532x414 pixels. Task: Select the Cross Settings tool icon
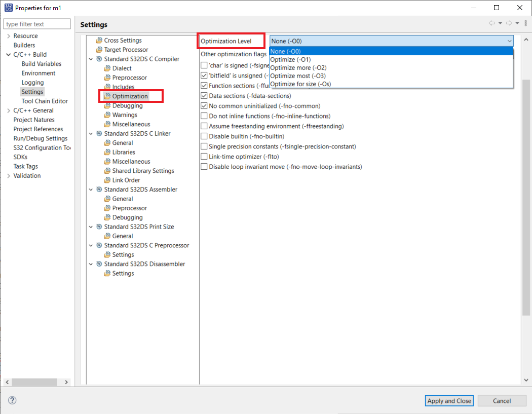point(99,41)
